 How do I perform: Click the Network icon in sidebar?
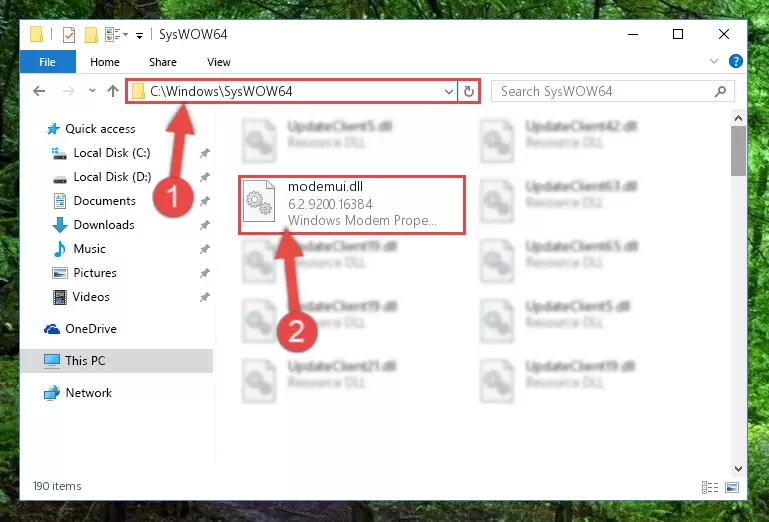[x=51, y=393]
